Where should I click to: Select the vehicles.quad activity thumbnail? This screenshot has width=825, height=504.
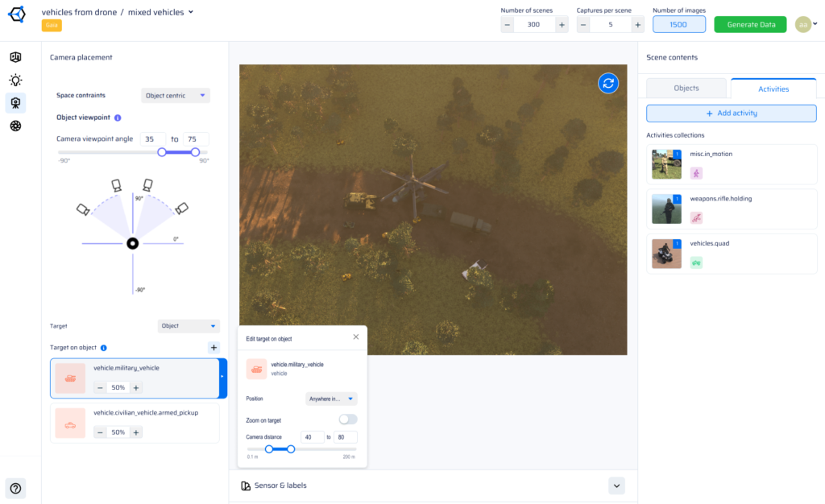click(x=666, y=254)
